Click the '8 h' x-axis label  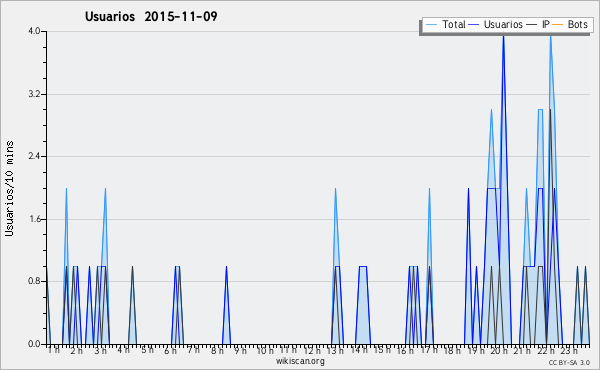[217, 351]
